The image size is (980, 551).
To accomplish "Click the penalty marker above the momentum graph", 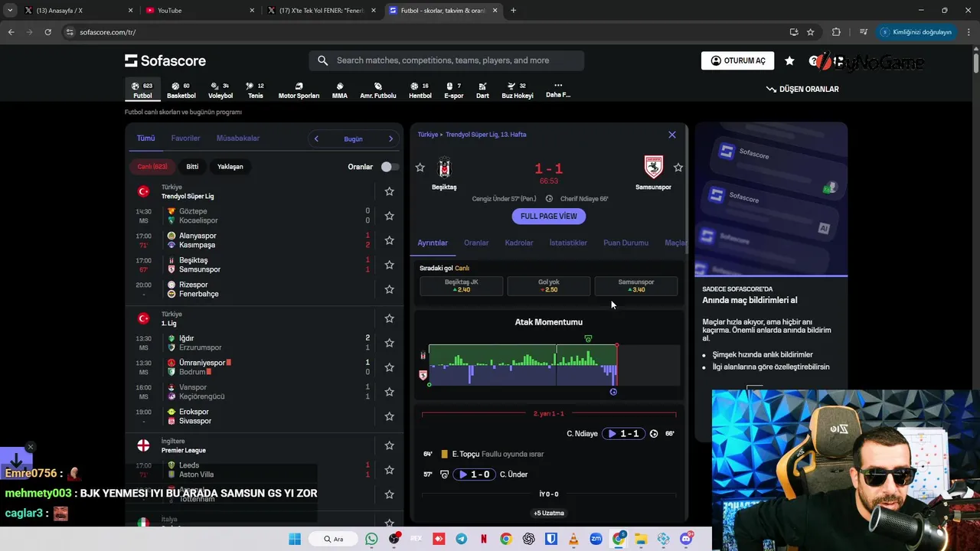I will click(588, 338).
